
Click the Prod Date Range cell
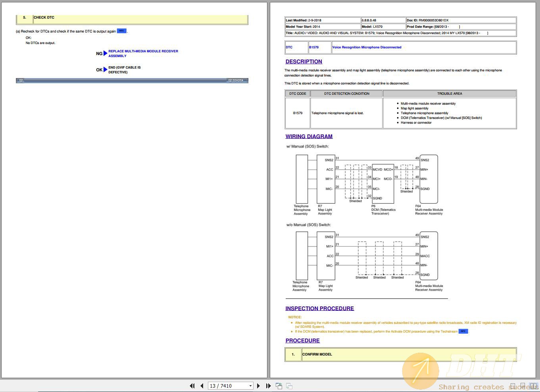[461, 27]
